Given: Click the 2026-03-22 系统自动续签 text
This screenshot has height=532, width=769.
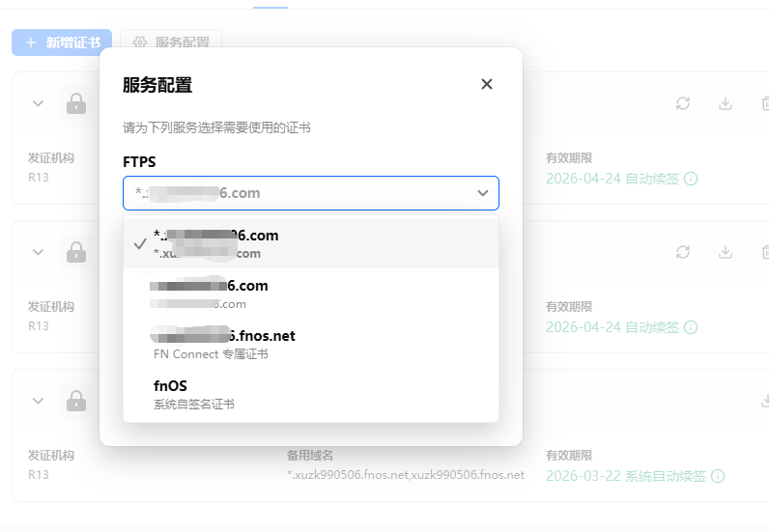Looking at the screenshot, I should 626,476.
